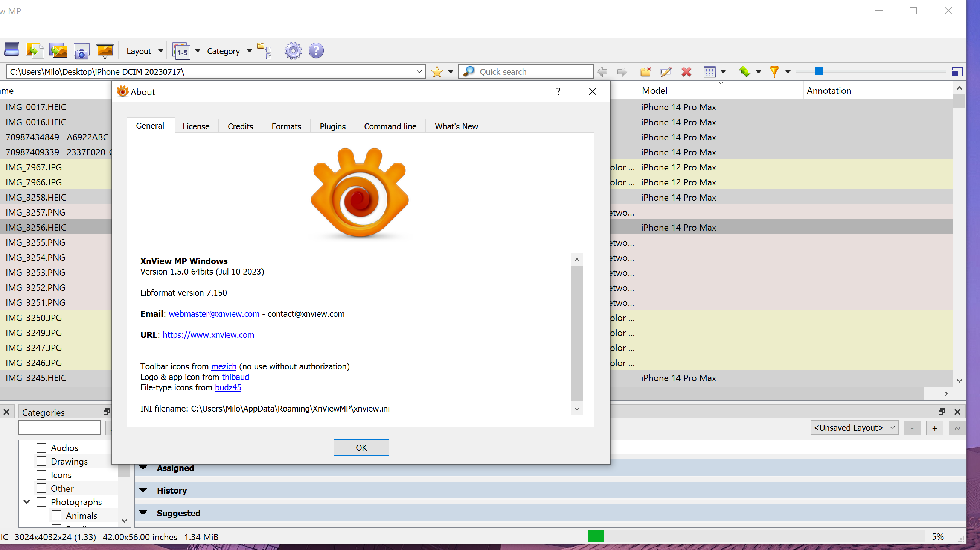This screenshot has width=980, height=550.
Task: Open the Help question mark icon
Action: click(x=316, y=51)
